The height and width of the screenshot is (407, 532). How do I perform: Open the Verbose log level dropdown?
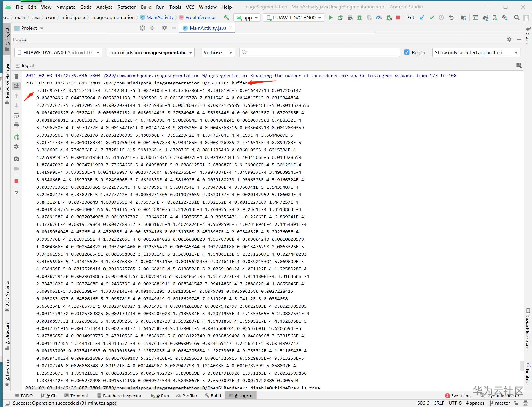[218, 52]
